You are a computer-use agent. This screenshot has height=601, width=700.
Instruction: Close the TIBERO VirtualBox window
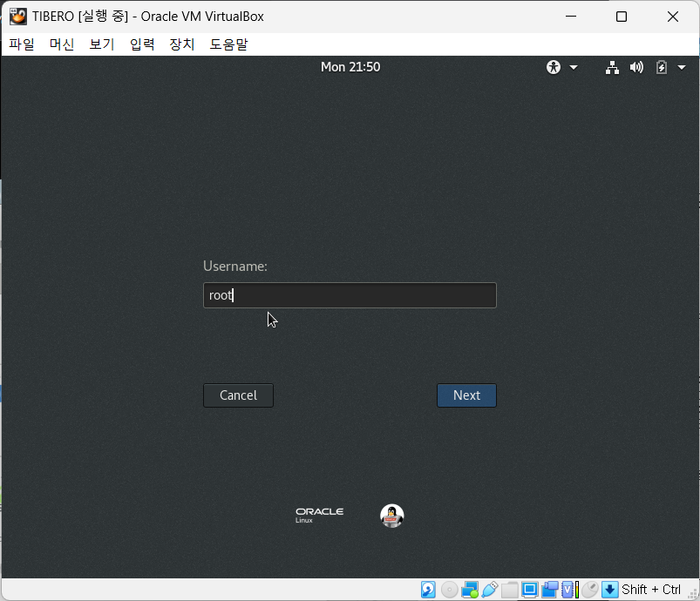click(673, 17)
